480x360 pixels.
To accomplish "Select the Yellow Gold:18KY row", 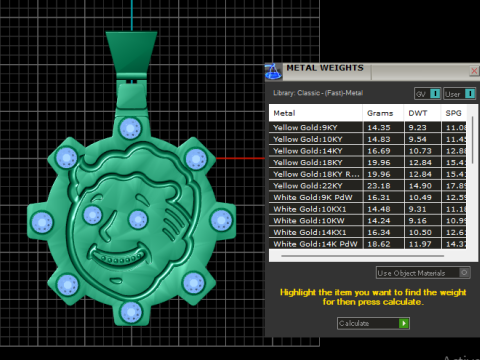I will click(368, 162).
